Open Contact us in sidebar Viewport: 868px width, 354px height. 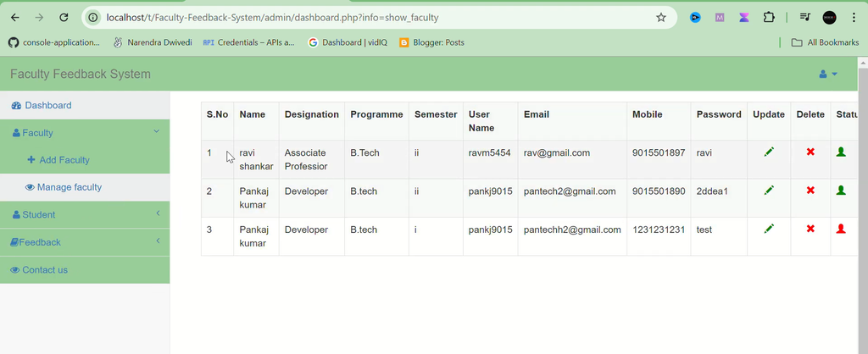pos(85,270)
